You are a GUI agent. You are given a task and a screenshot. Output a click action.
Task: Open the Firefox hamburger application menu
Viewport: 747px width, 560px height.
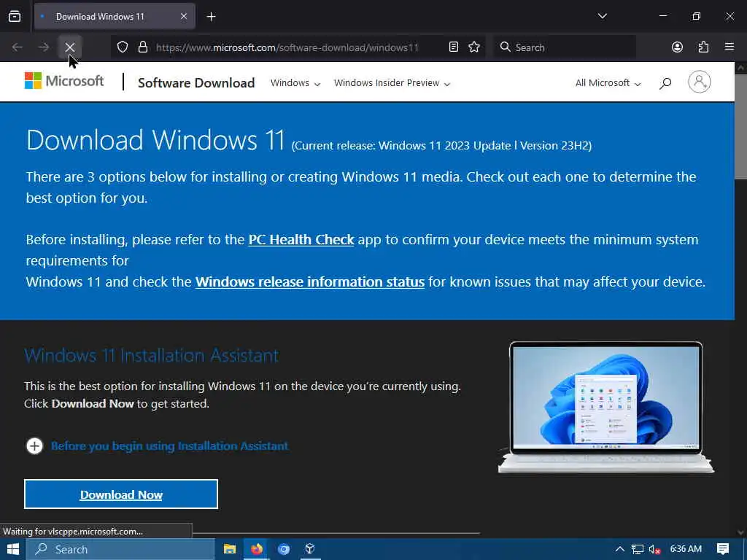[x=729, y=47]
